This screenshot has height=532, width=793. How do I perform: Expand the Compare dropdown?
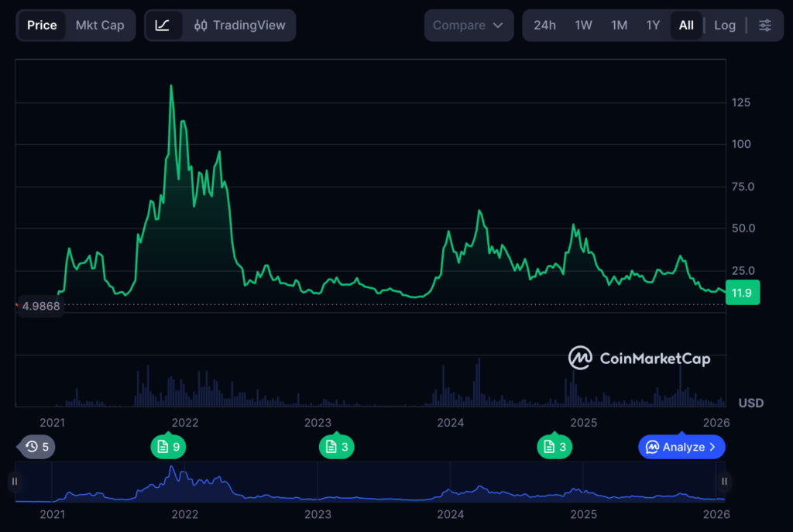point(469,26)
